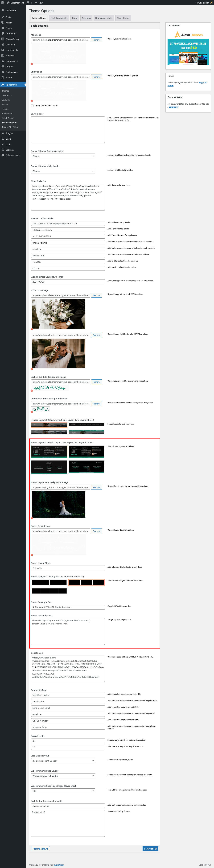
Task: Click the Wedding Date Countdown Timer field
Action: [x=68, y=282]
